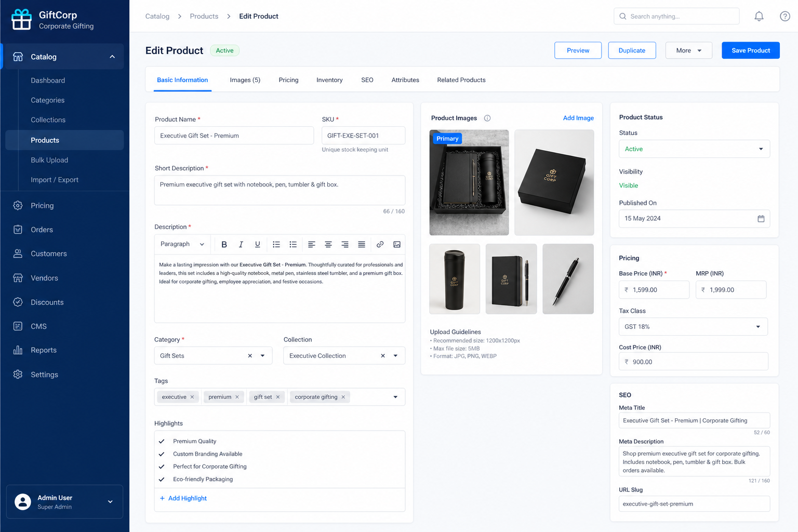Click the Add Image link
798x532 pixels.
click(578, 118)
